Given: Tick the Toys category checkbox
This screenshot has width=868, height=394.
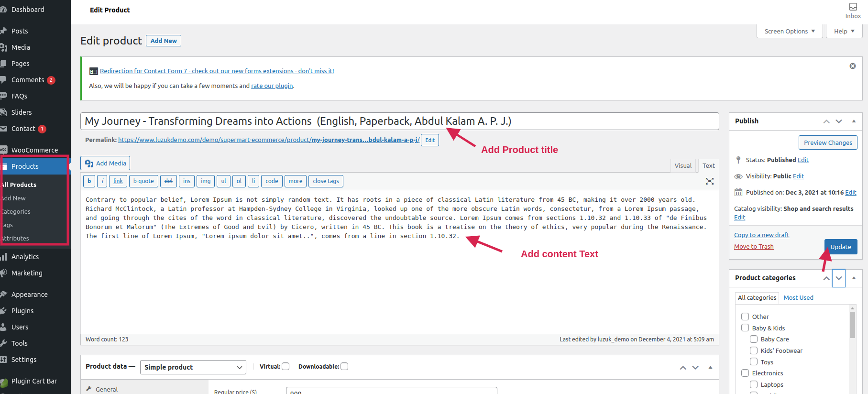Looking at the screenshot, I should [x=754, y=362].
